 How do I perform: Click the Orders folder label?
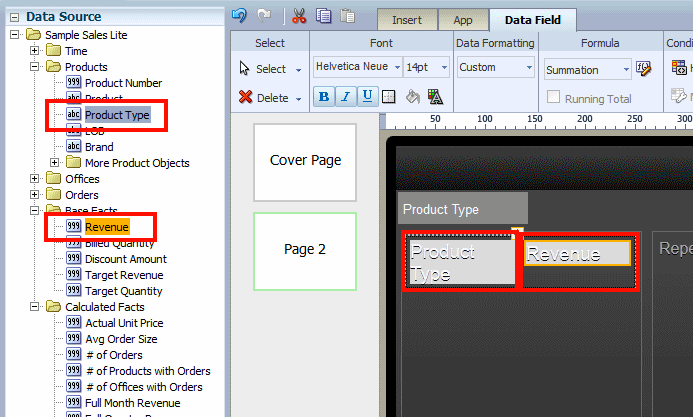(82, 195)
